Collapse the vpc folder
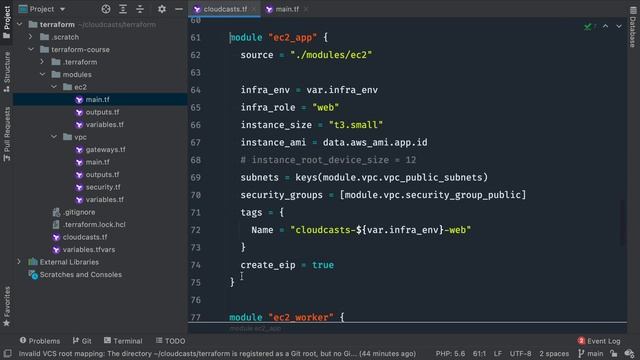640x360 pixels. [x=54, y=137]
